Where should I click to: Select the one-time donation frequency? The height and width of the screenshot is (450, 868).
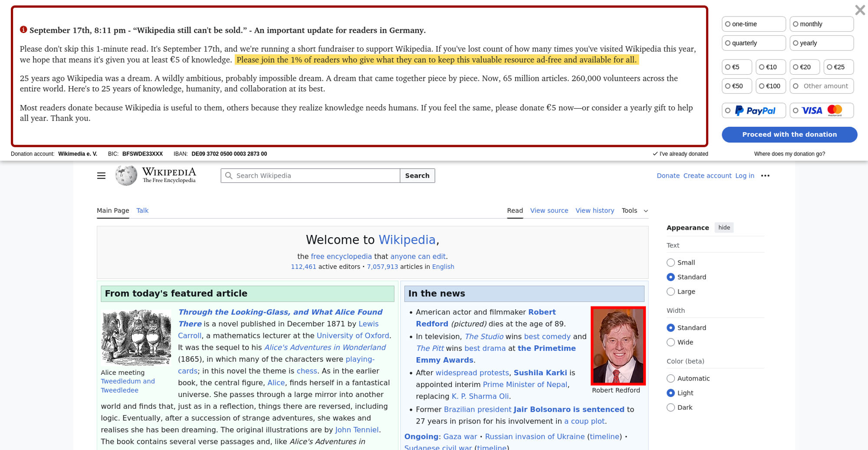point(753,24)
